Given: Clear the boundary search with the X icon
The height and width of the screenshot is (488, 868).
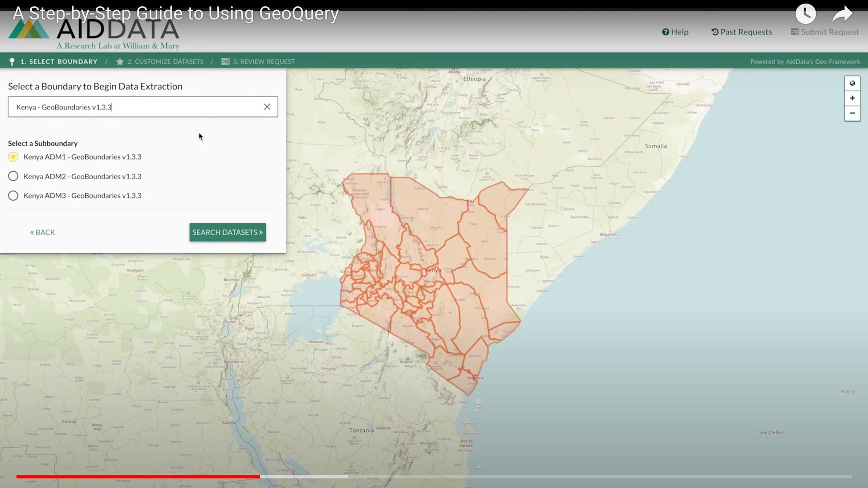Looking at the screenshot, I should point(267,107).
